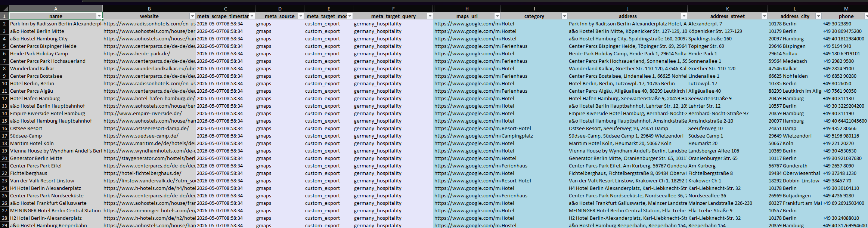Open the category column filter dropdown
This screenshot has height=228, width=868.
pos(564,16)
